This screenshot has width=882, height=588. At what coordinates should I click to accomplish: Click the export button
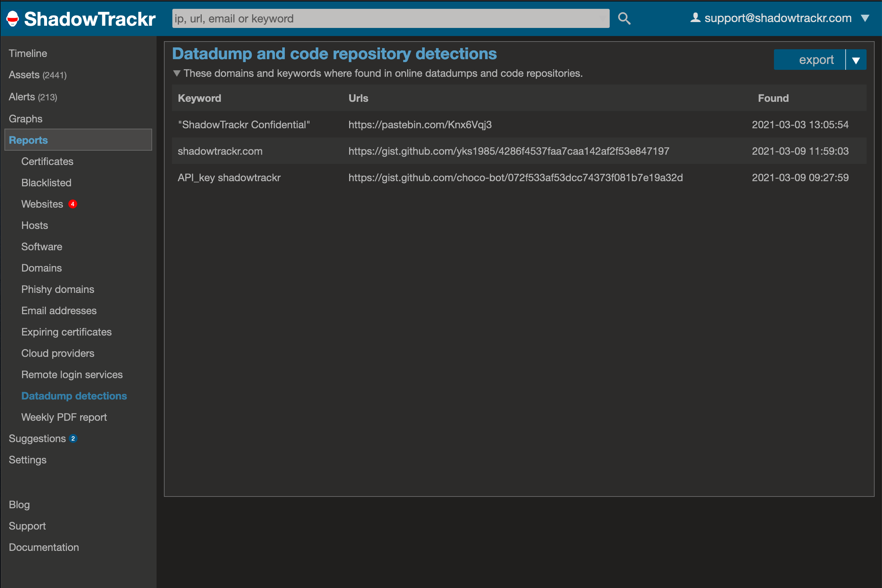[x=816, y=59]
